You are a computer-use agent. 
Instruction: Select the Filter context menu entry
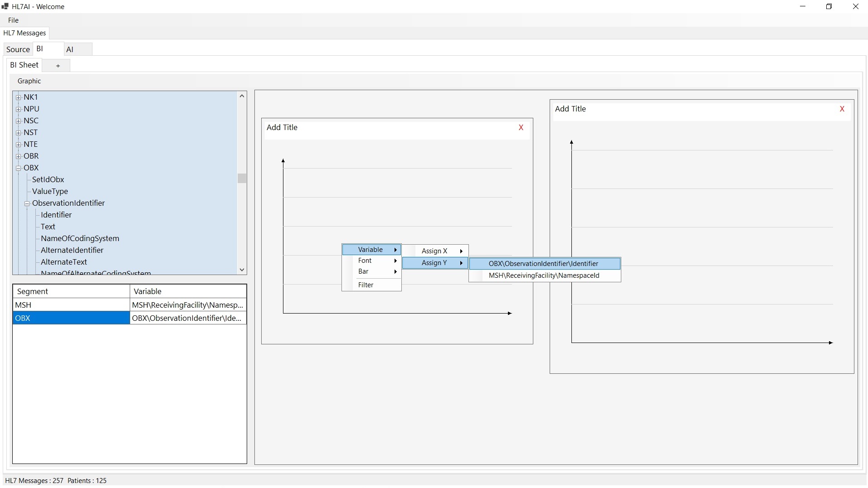366,285
